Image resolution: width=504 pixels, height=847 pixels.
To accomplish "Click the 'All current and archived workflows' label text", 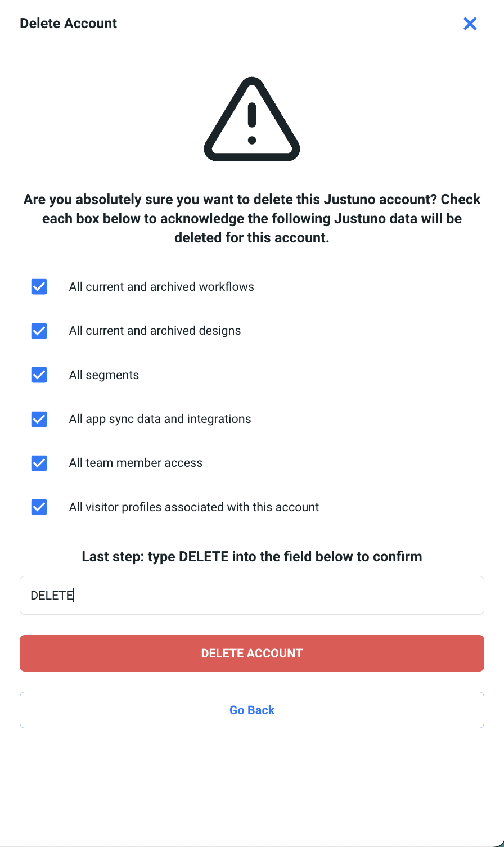I will (x=161, y=287).
